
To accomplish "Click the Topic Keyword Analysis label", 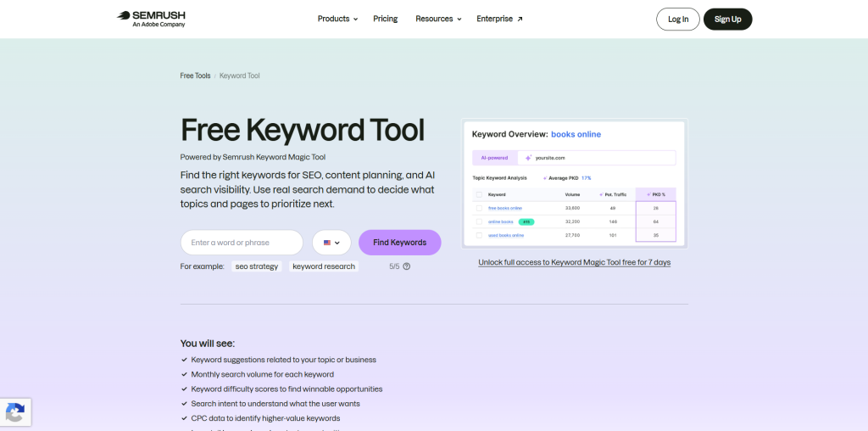I will coord(499,178).
